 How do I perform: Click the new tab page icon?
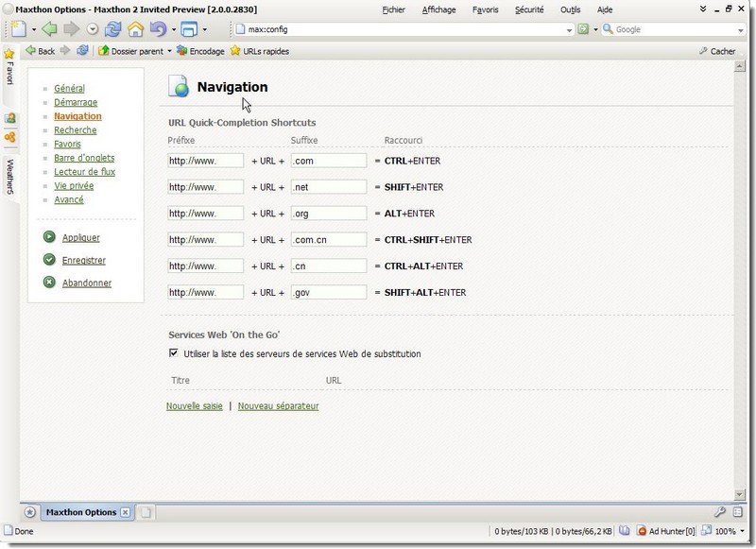tap(19, 29)
